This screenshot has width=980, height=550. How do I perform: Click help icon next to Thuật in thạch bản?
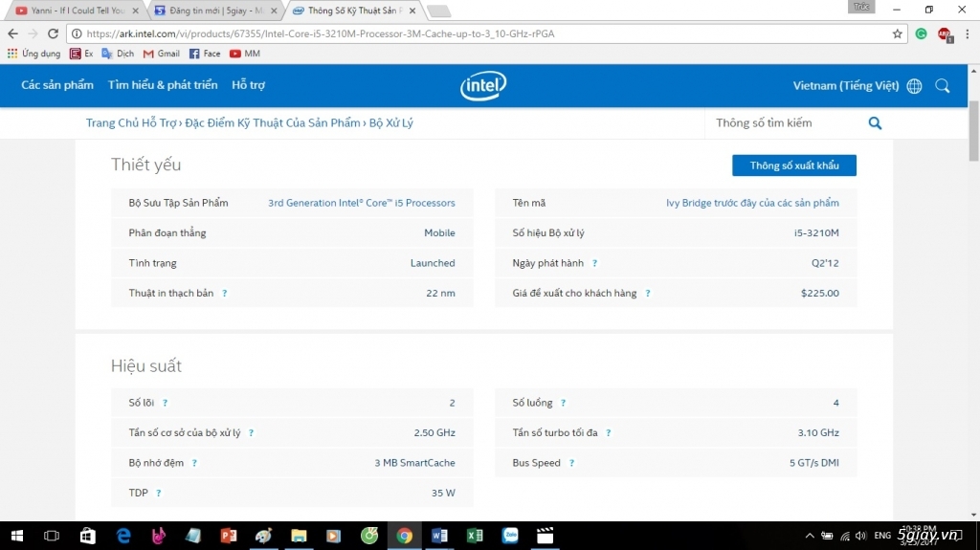tap(224, 293)
